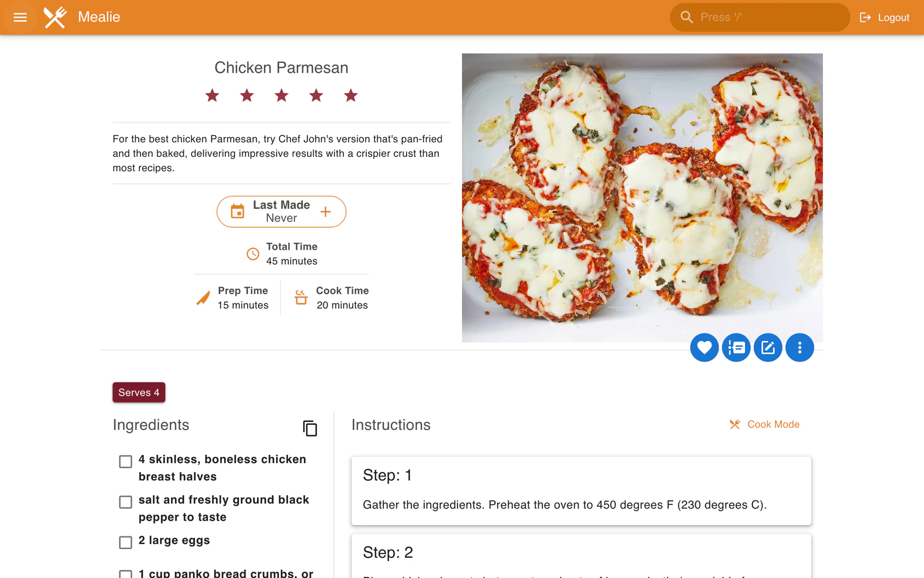
Task: Click the Mealie fork and knife logo
Action: 55,17
